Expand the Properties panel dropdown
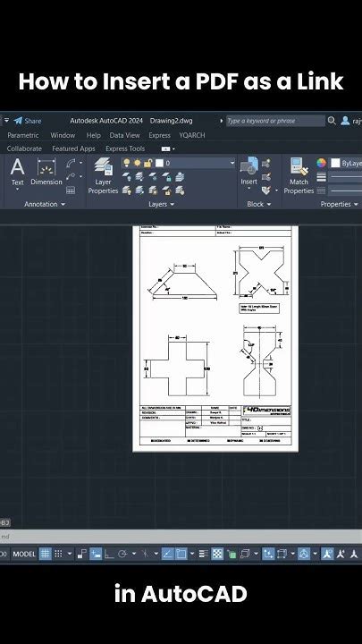Viewport: 362px width, 644px height. 340,204
